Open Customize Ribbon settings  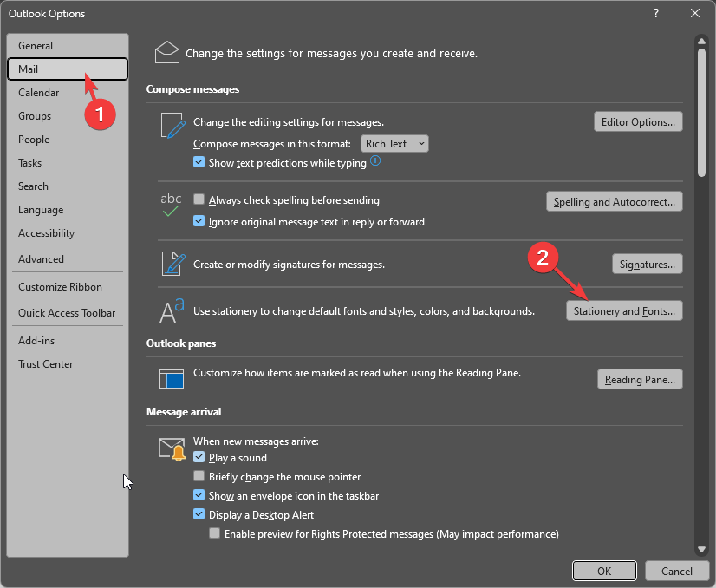pyautogui.click(x=68, y=287)
